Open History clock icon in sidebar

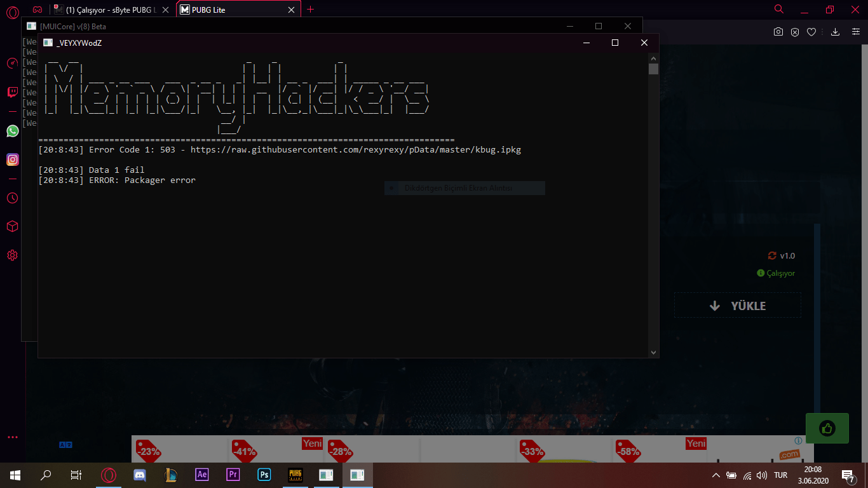(12, 198)
